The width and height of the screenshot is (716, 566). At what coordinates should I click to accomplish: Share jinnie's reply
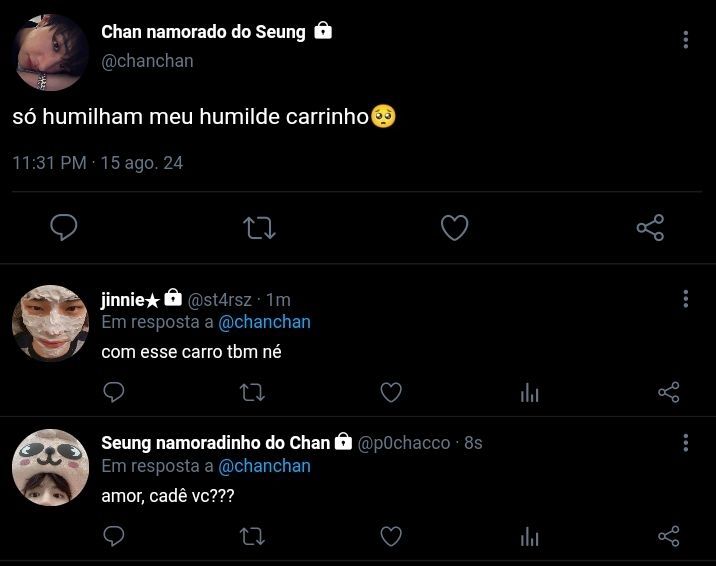coord(669,392)
